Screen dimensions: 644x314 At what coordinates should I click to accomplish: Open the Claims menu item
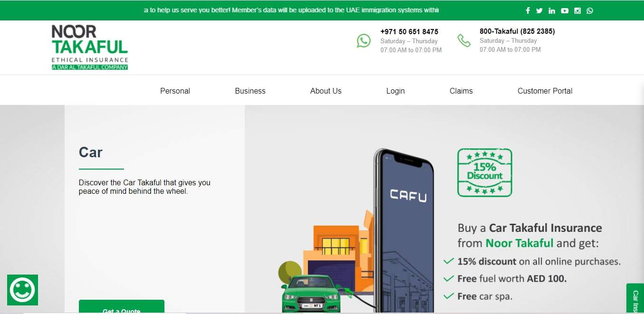coord(461,91)
